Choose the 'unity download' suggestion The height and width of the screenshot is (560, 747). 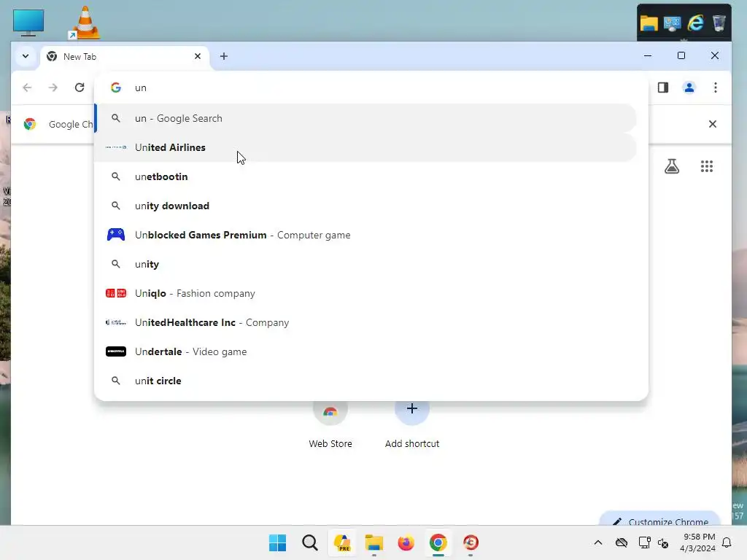tap(366, 206)
